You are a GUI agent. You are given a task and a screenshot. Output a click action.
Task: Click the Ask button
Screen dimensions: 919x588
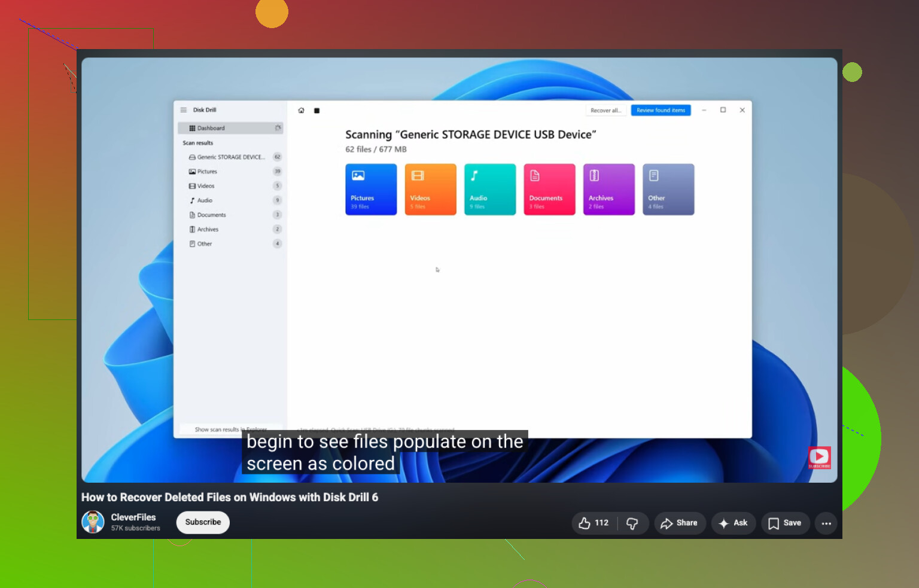734,523
